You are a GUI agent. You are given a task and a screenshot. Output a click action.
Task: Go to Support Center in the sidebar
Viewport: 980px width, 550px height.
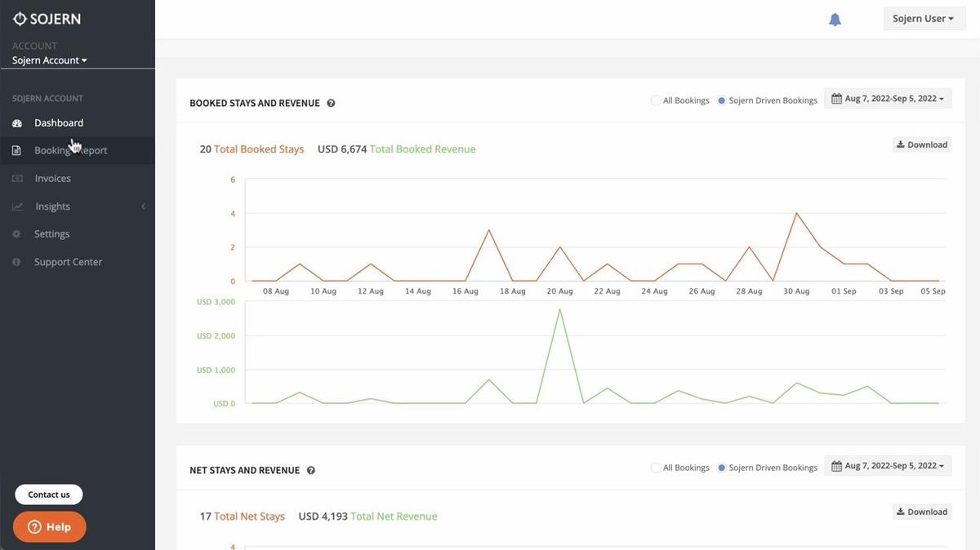[x=68, y=262]
